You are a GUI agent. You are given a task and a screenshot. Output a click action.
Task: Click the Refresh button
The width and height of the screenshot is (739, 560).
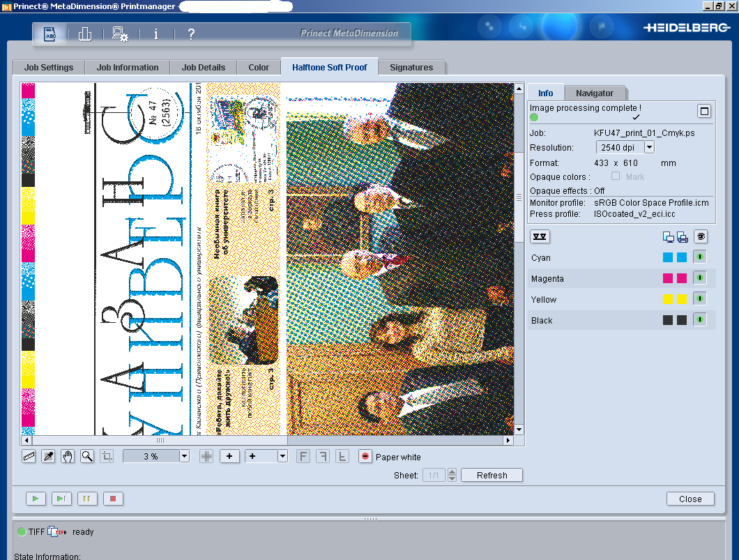[x=492, y=475]
